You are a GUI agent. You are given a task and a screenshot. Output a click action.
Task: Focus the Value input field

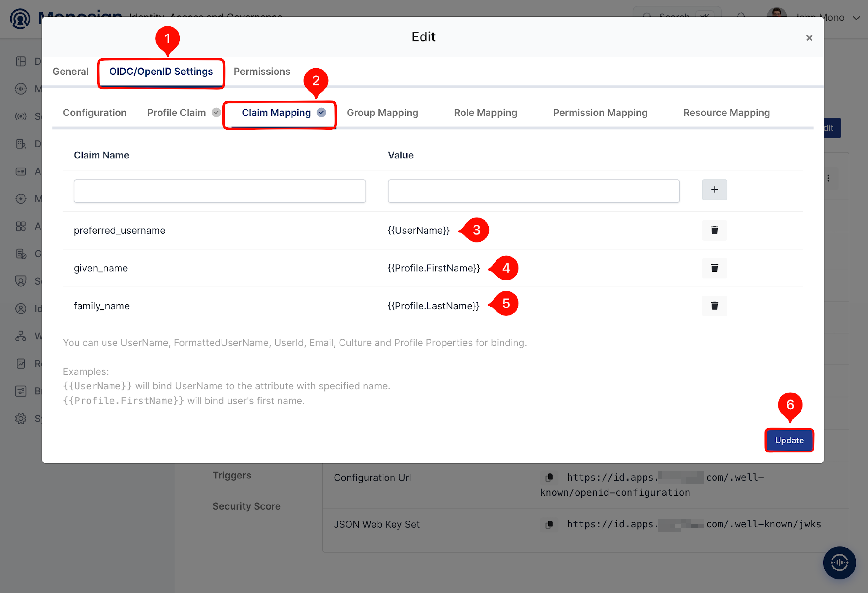pos(534,191)
